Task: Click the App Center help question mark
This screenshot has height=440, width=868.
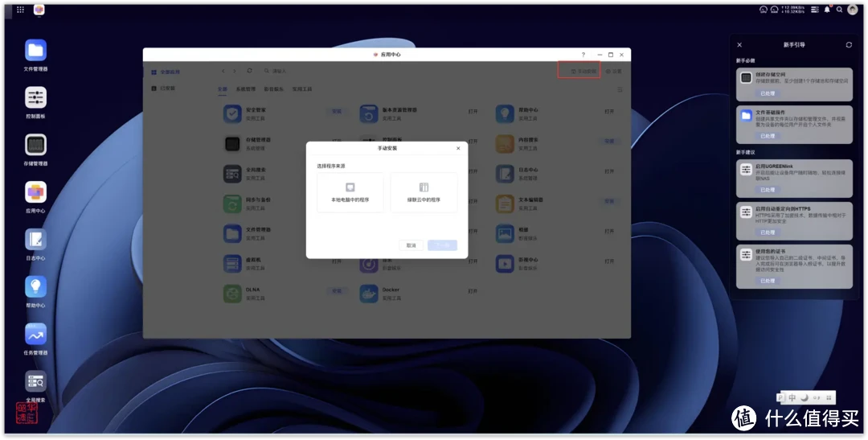Action: tap(583, 55)
